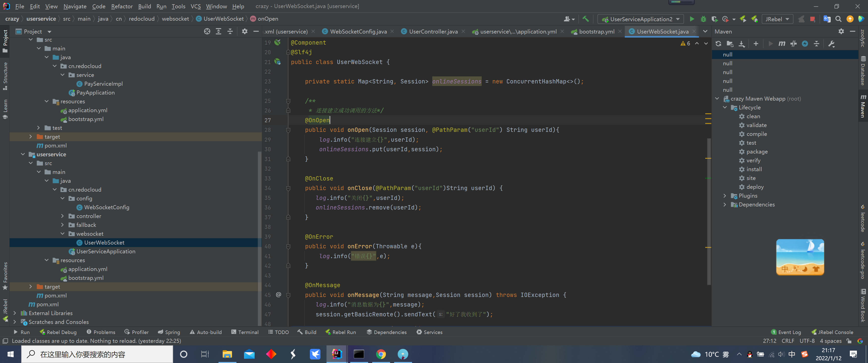Open the Event Log
Viewport: 868px width, 363px height.
coord(785,332)
